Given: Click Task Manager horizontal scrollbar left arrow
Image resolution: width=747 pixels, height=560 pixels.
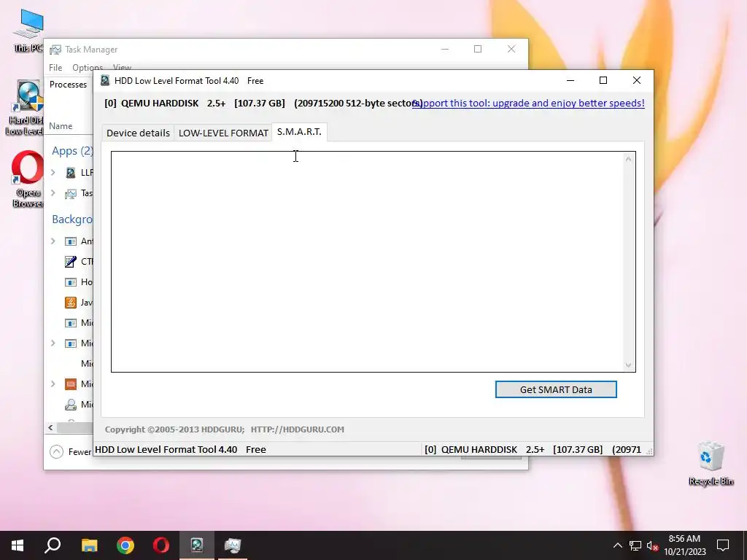Looking at the screenshot, I should click(50, 427).
